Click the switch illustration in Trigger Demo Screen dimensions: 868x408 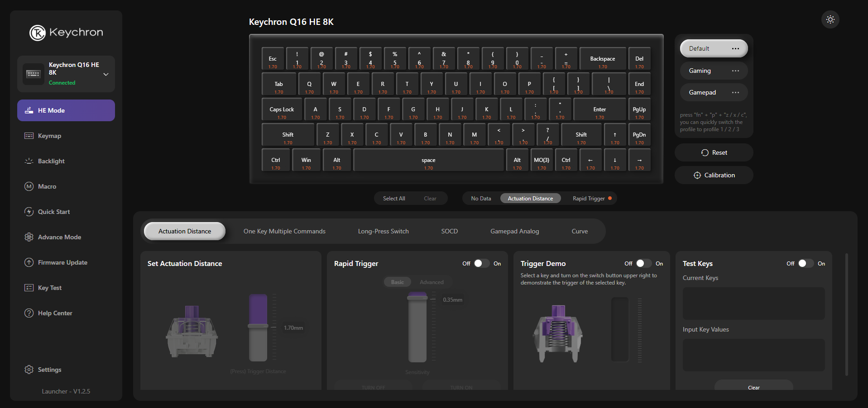click(x=558, y=333)
